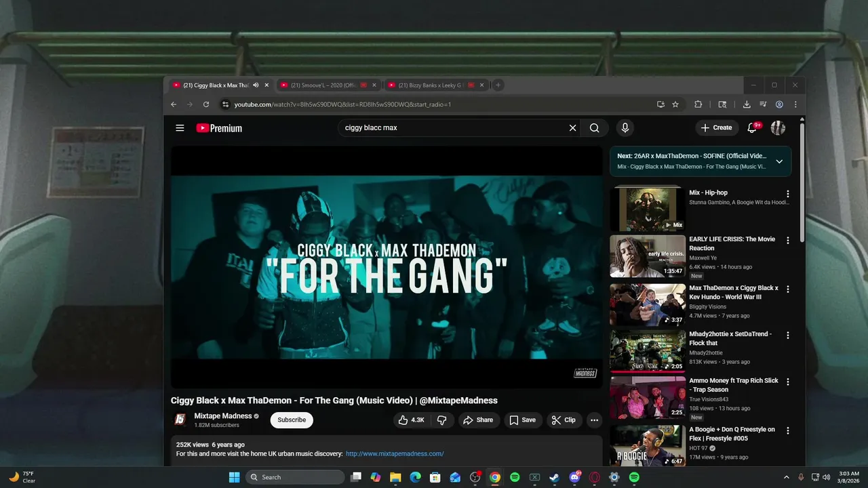Clip the video

coord(564,420)
